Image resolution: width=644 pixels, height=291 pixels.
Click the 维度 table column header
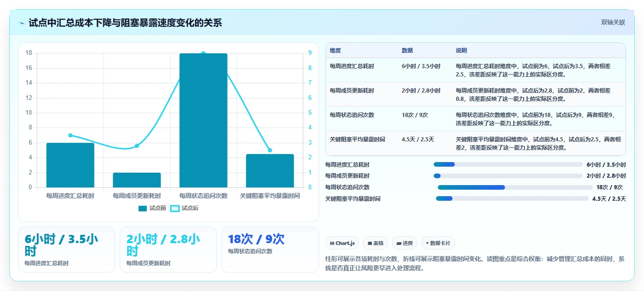(x=335, y=50)
